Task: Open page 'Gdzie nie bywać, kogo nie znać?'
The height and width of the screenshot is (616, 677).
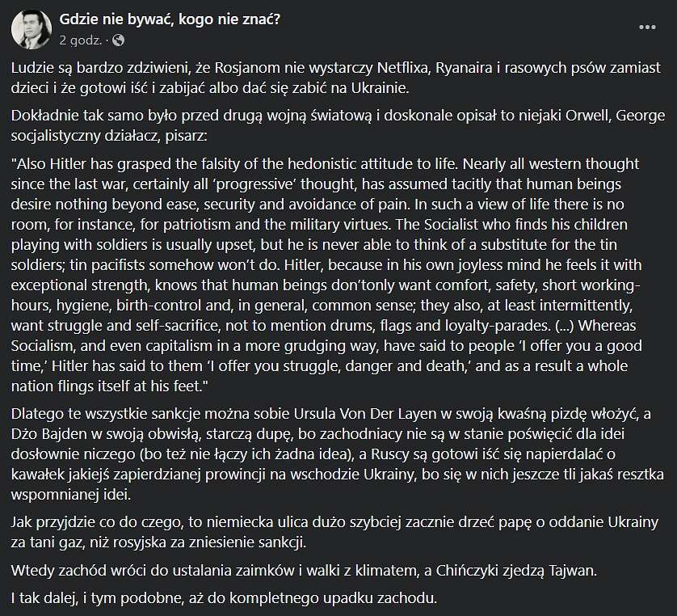Action: pos(170,19)
